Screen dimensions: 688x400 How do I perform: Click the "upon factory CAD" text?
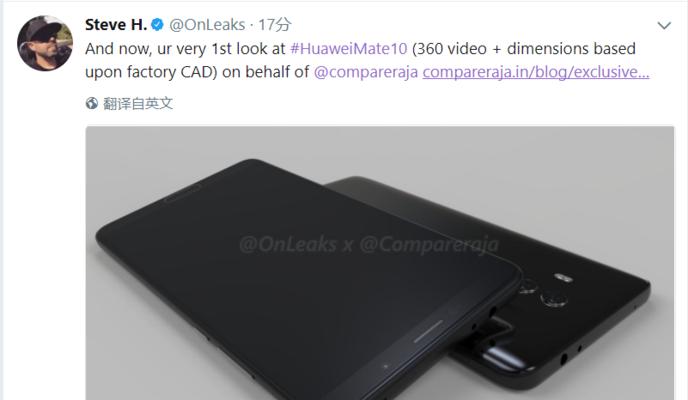151,72
